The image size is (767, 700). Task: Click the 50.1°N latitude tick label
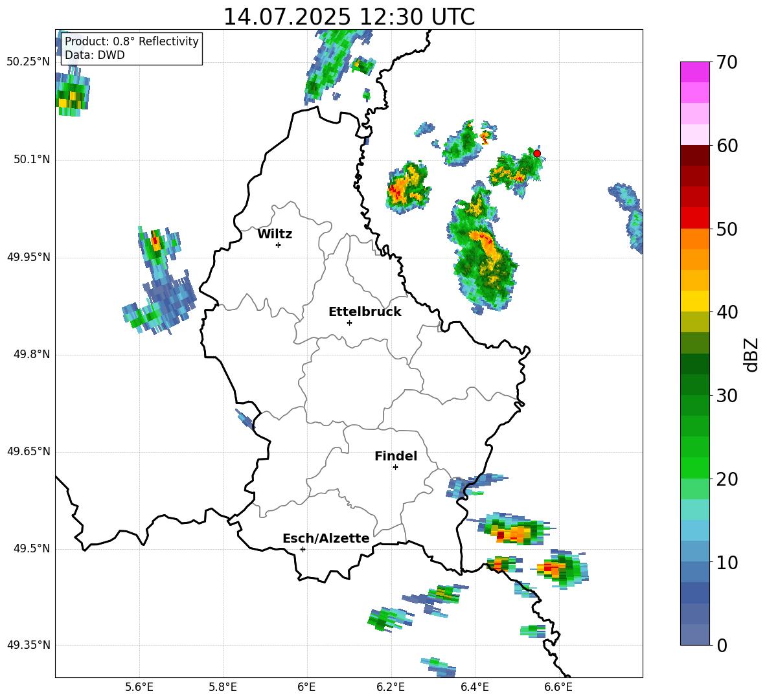(31, 160)
